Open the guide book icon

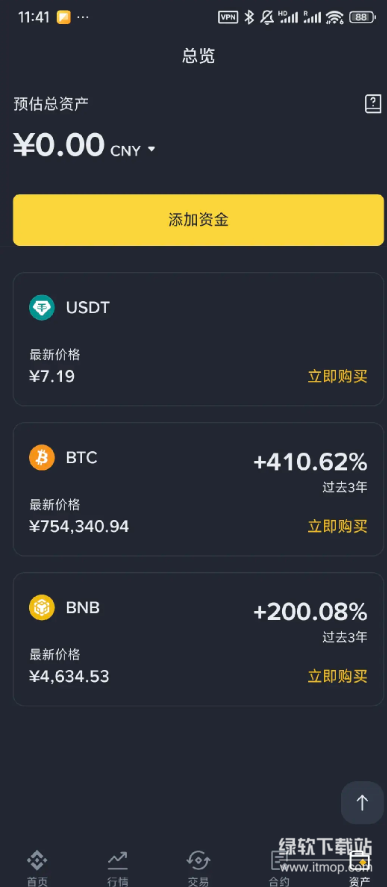coord(372,104)
